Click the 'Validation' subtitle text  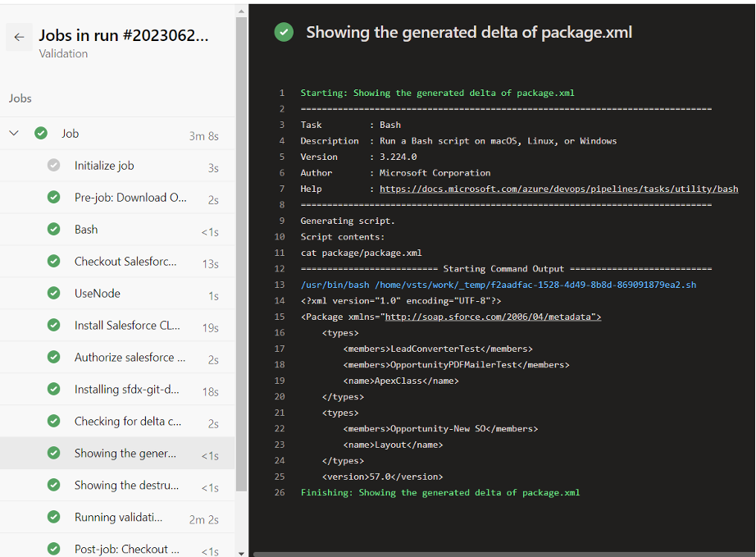coord(63,53)
